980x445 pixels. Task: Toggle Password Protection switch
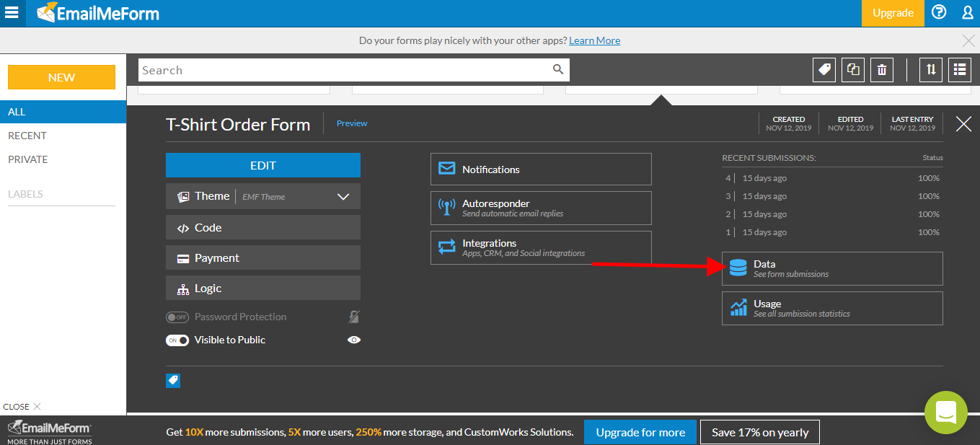(177, 317)
